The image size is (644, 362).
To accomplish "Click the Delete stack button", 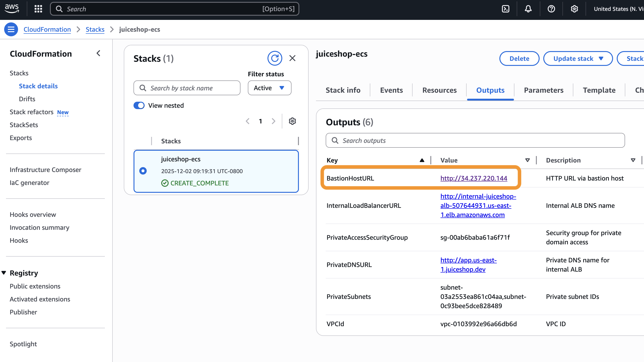I will pos(519,58).
